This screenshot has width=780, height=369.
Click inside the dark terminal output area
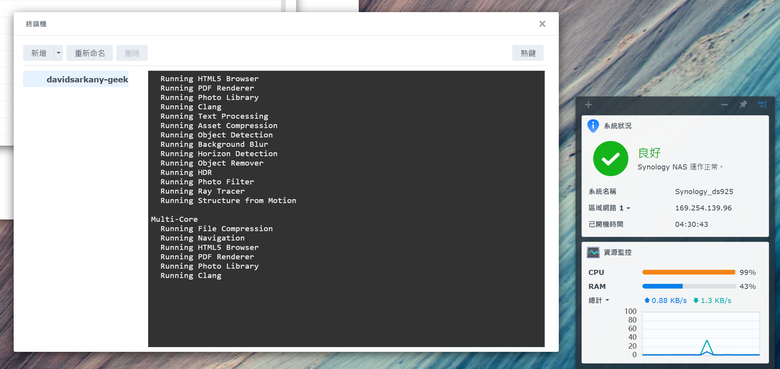tap(346, 209)
